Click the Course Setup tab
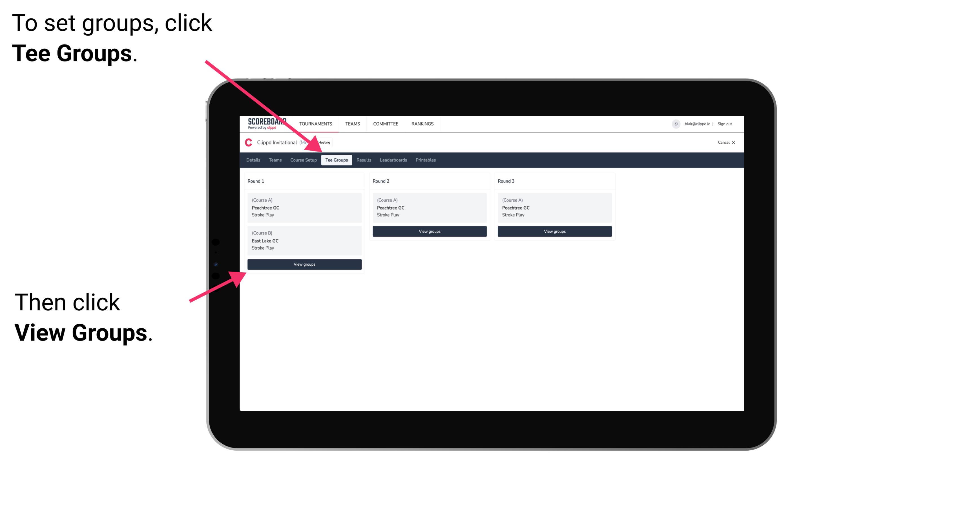This screenshot has width=980, height=527. (303, 160)
